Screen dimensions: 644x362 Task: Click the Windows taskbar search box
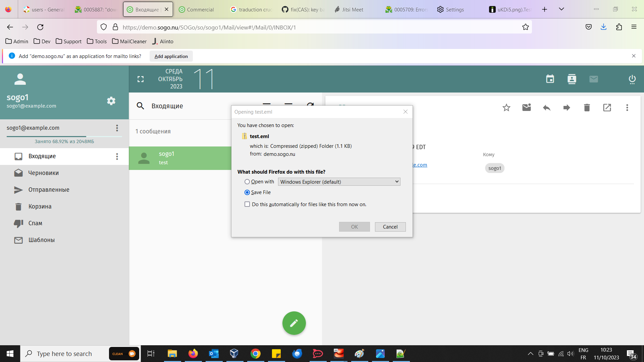click(x=64, y=354)
